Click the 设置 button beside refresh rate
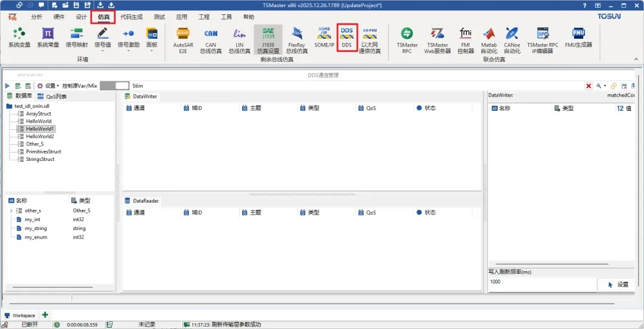 click(x=618, y=284)
